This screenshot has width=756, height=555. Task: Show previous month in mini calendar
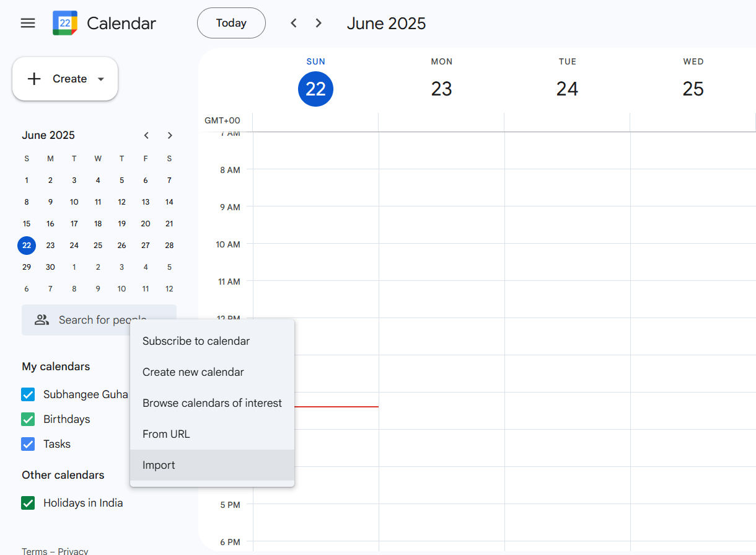click(146, 135)
